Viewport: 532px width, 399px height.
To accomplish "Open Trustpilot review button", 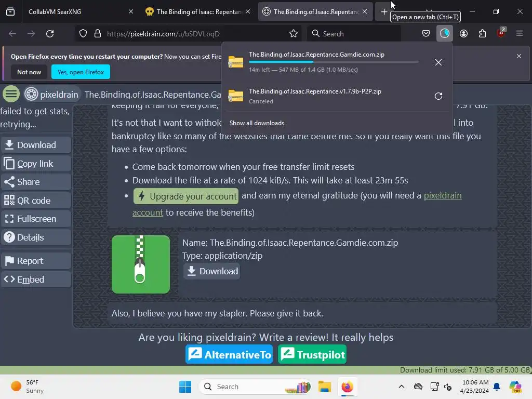I will [x=312, y=354].
